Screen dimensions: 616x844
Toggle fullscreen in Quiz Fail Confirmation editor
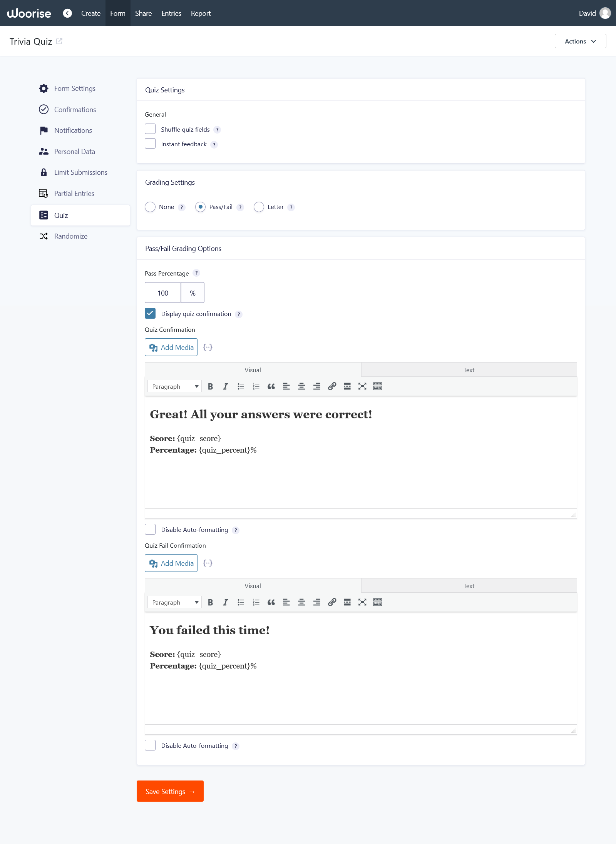(362, 602)
